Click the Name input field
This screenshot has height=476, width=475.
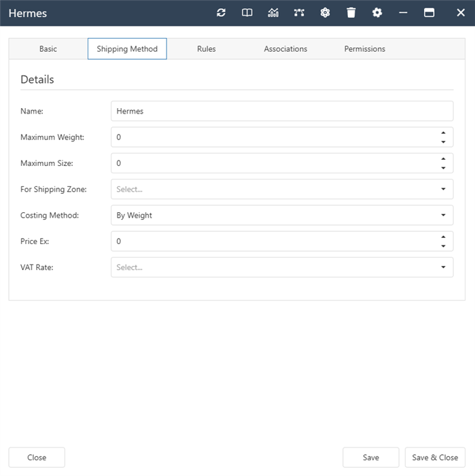[282, 111]
